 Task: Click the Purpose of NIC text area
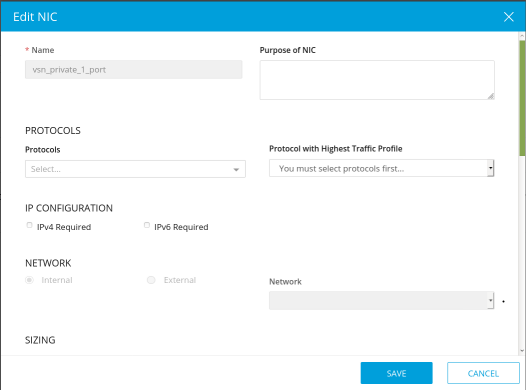tap(377, 80)
